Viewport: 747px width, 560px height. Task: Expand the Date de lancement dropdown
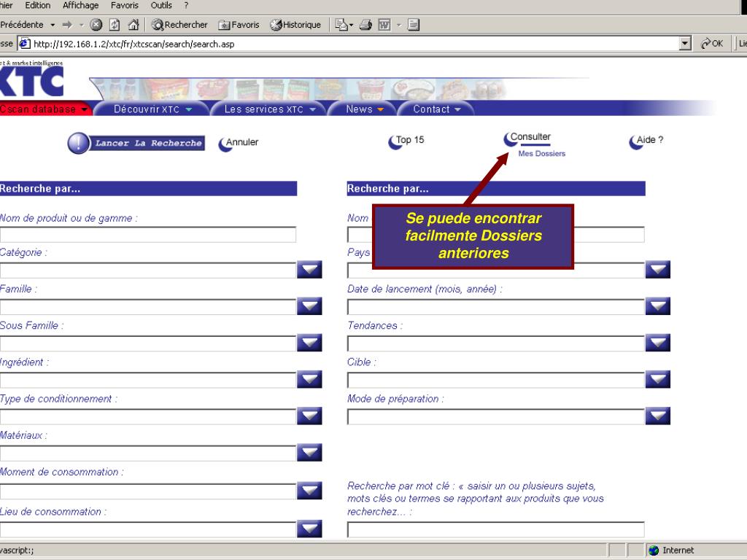click(658, 306)
